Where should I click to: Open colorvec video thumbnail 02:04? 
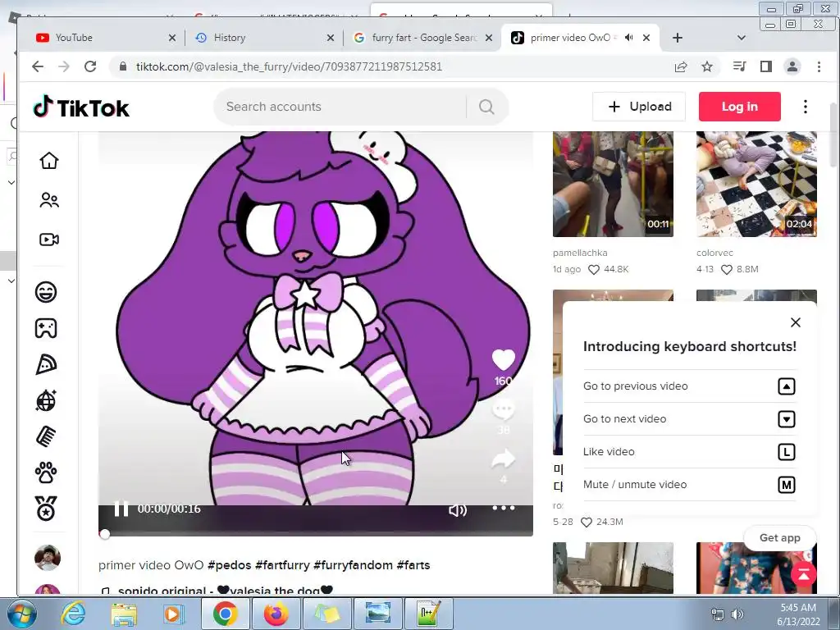click(756, 184)
